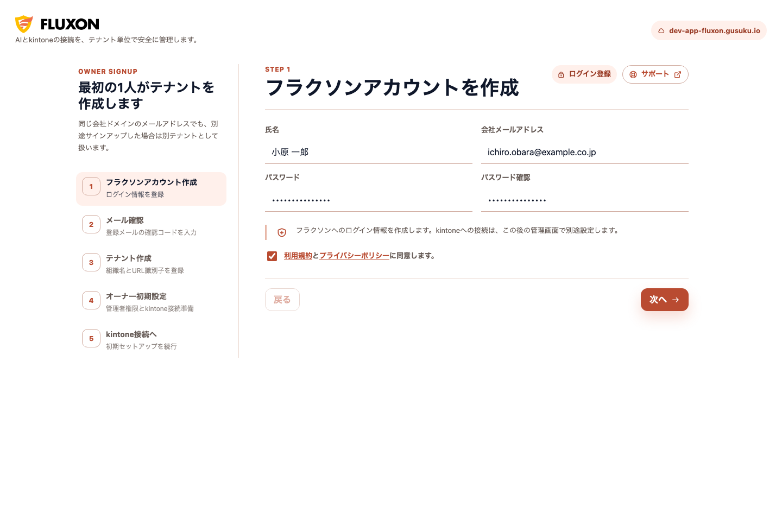This screenshot has width=782, height=532.
Task: Click step number 2 badge
Action: click(91, 224)
